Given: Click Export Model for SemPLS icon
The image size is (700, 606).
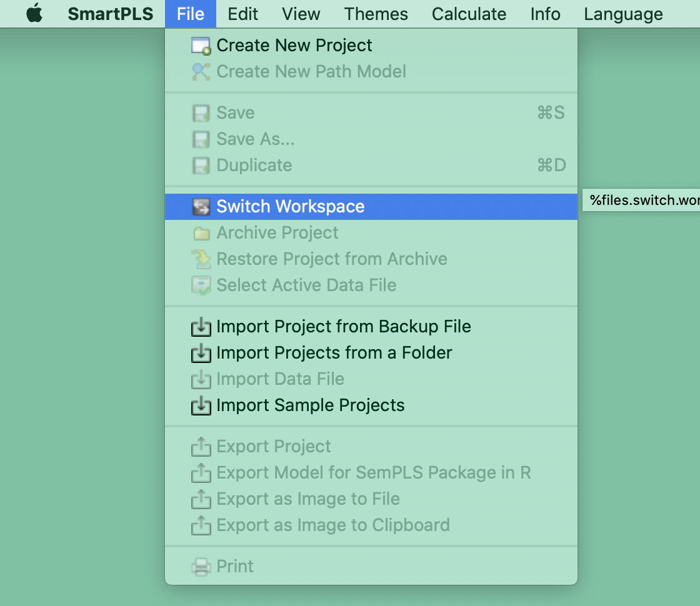Looking at the screenshot, I should pyautogui.click(x=201, y=473).
